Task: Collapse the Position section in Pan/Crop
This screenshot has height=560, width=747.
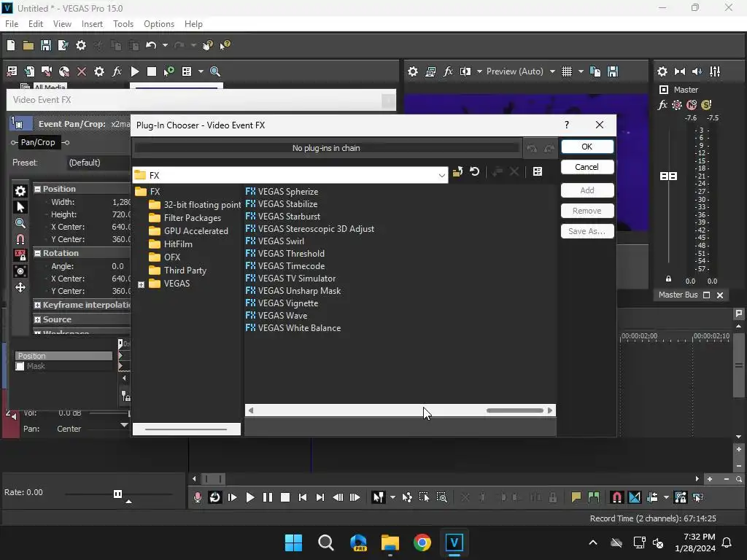Action: [x=38, y=189]
